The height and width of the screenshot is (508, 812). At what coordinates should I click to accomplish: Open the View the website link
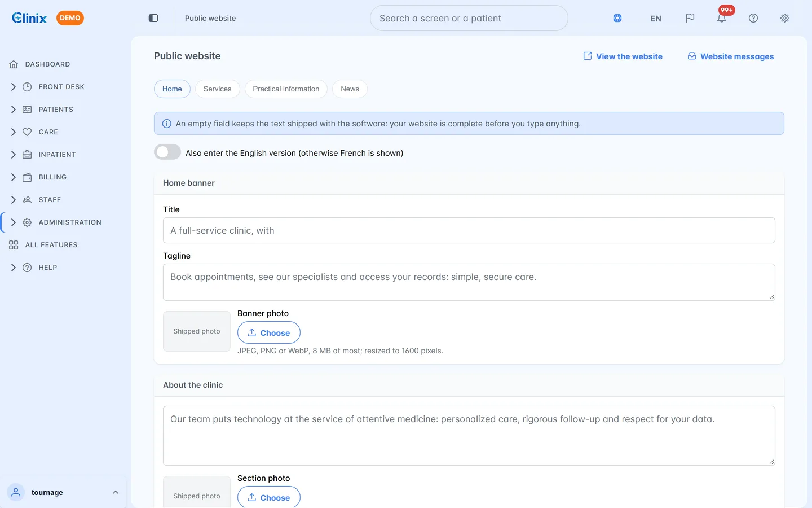[x=623, y=56]
